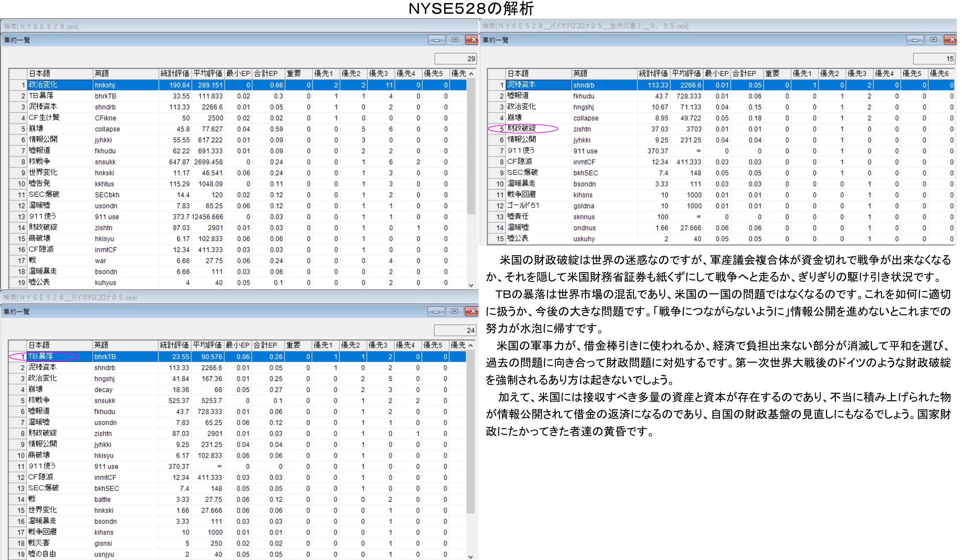Click the count field showing 29
Screen dimensions: 962x560
click(456, 58)
